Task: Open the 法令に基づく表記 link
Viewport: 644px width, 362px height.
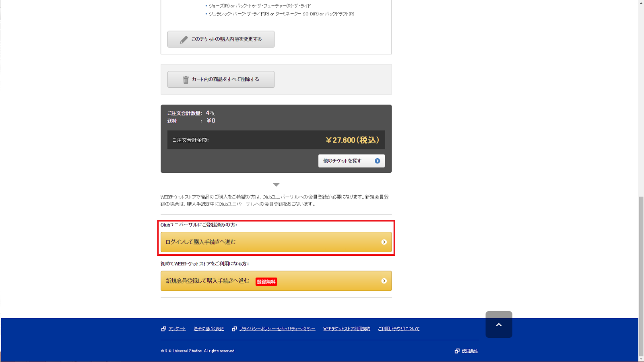Action: coord(208,329)
